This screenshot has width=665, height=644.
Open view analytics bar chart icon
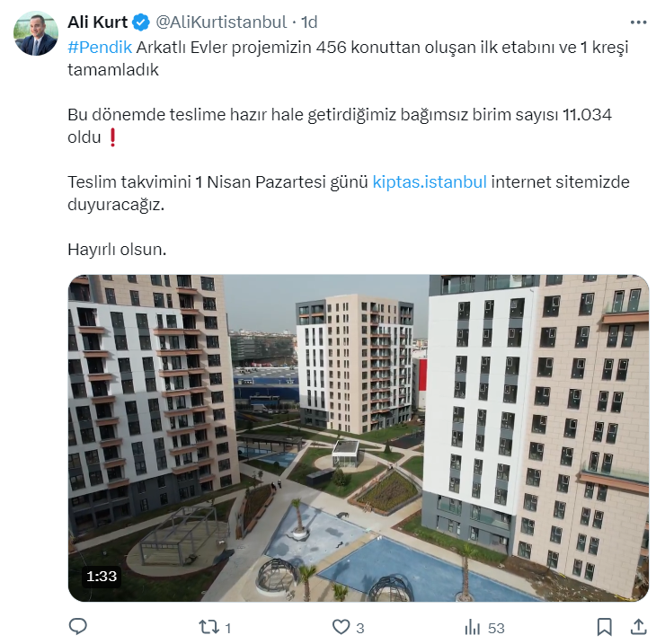[x=473, y=627]
